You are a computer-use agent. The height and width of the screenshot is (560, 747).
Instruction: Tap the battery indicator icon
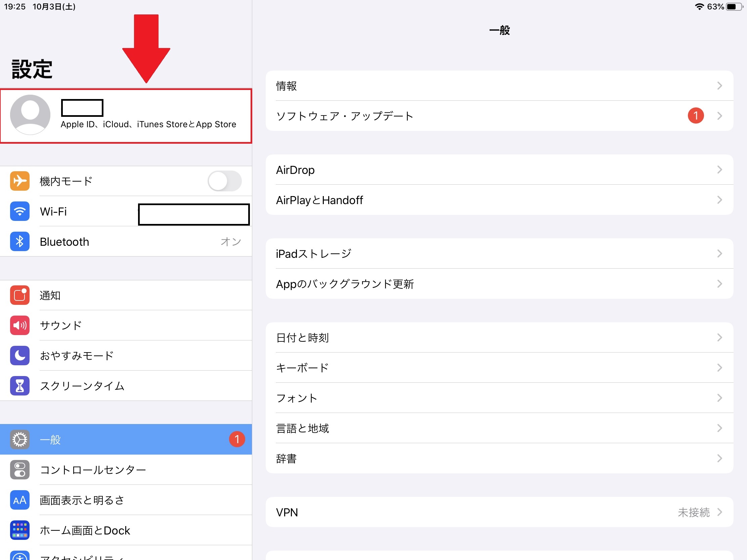tap(734, 6)
